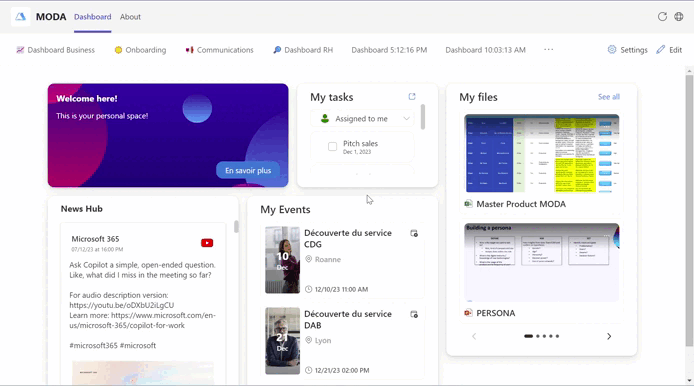Click the My tasks scrollbar
Viewport: 694px width, 386px height.
423,117
